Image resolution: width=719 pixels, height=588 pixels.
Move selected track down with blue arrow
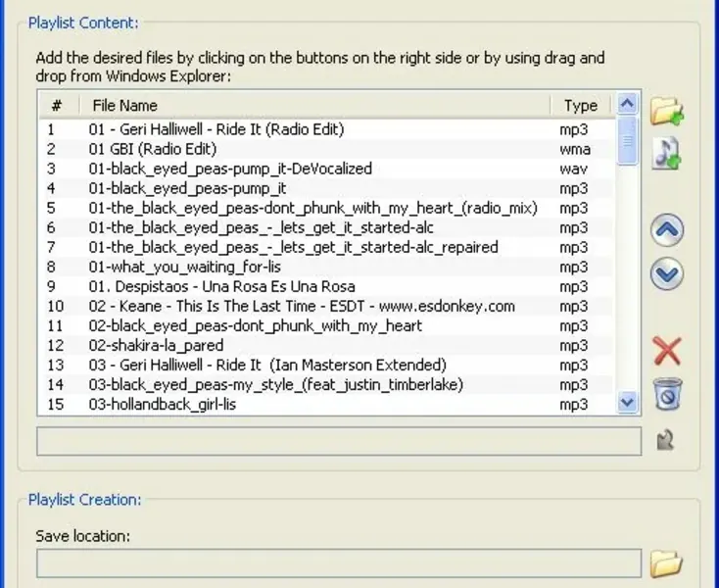coord(667,273)
